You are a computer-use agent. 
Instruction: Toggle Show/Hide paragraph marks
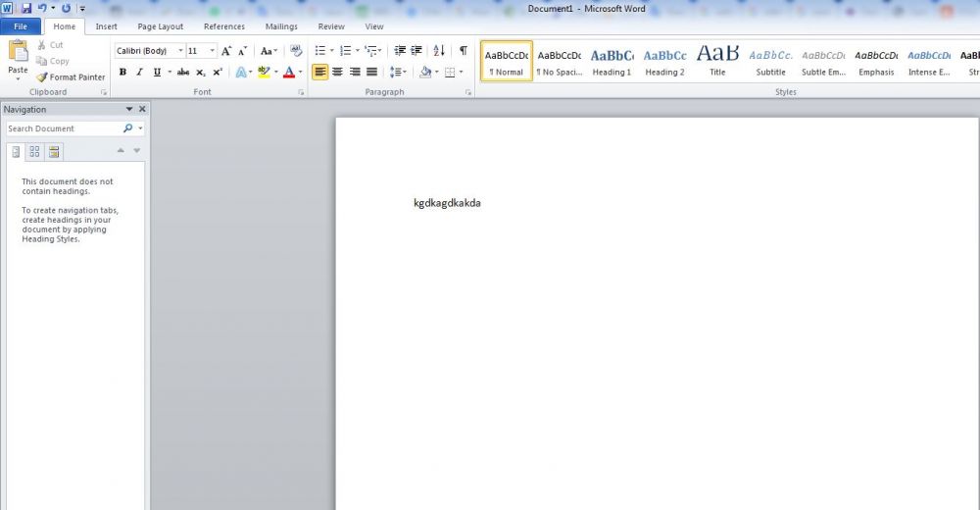(x=463, y=51)
